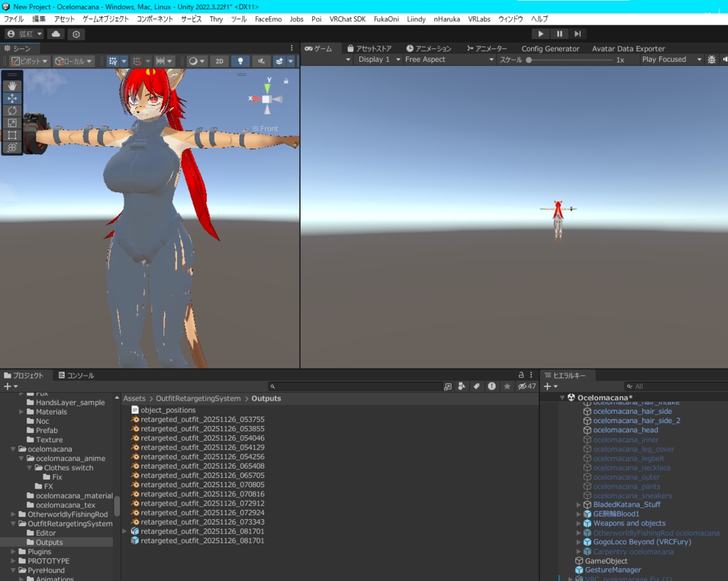Open the ゲームオブジェクト menu

pos(105,19)
